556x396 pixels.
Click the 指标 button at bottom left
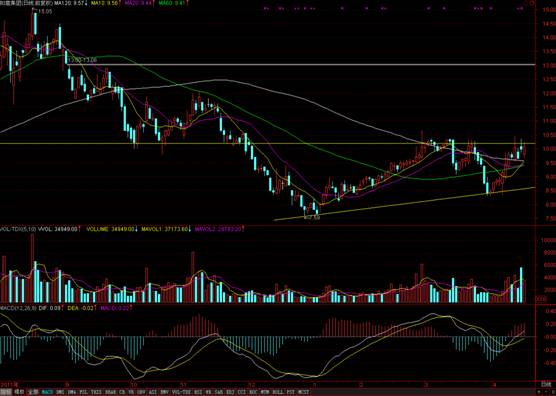(x=5, y=392)
